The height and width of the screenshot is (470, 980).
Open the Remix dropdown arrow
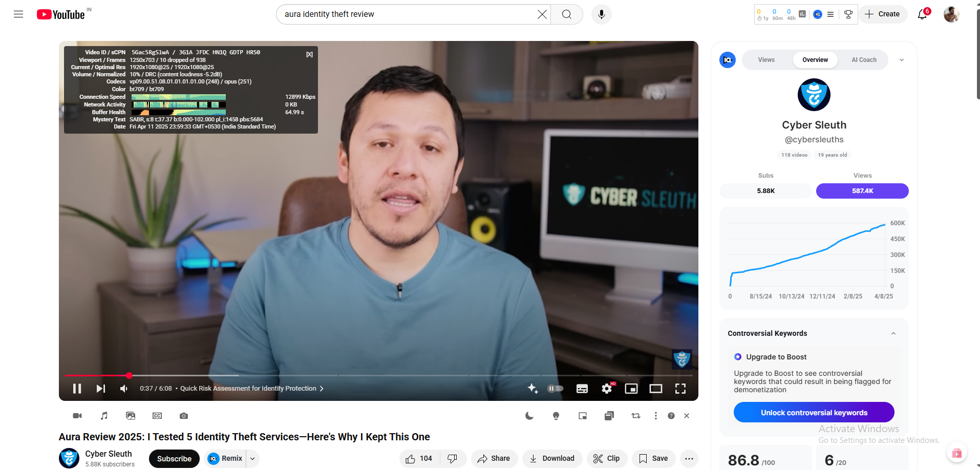252,459
